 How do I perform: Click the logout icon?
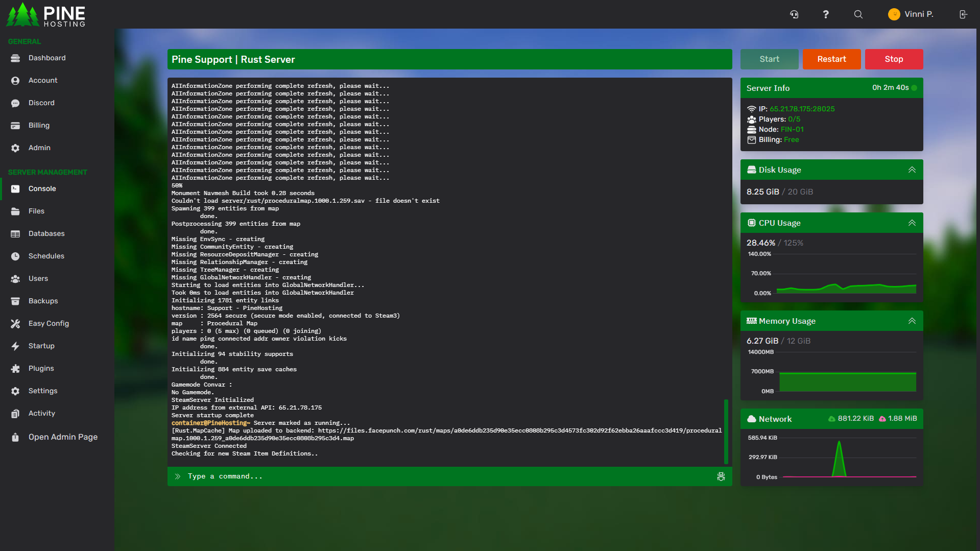click(964, 14)
